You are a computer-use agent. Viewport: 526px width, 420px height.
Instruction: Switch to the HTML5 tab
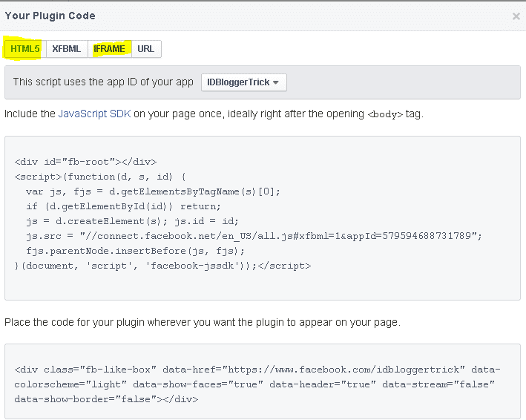[25, 49]
